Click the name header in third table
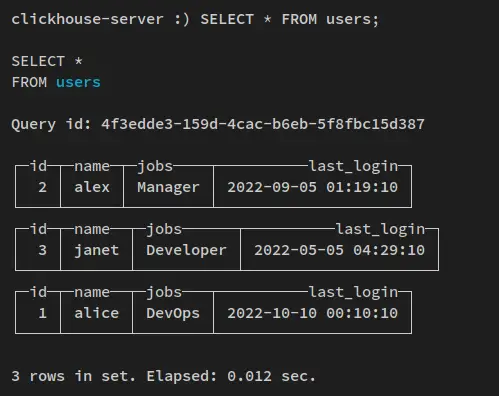Screen dimensions: 499x396 pyautogui.click(x=92, y=292)
